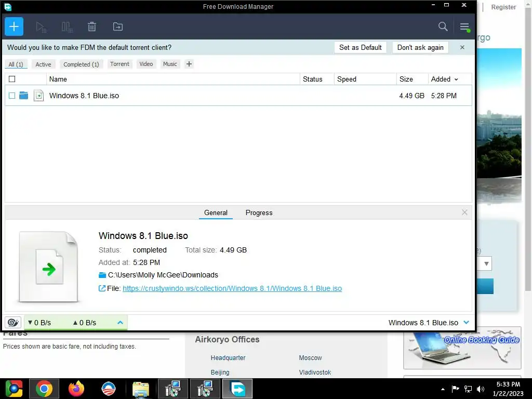Viewport: 532px width, 399px height.
Task: Click the Start button on taskbar
Action: pyautogui.click(x=14, y=389)
